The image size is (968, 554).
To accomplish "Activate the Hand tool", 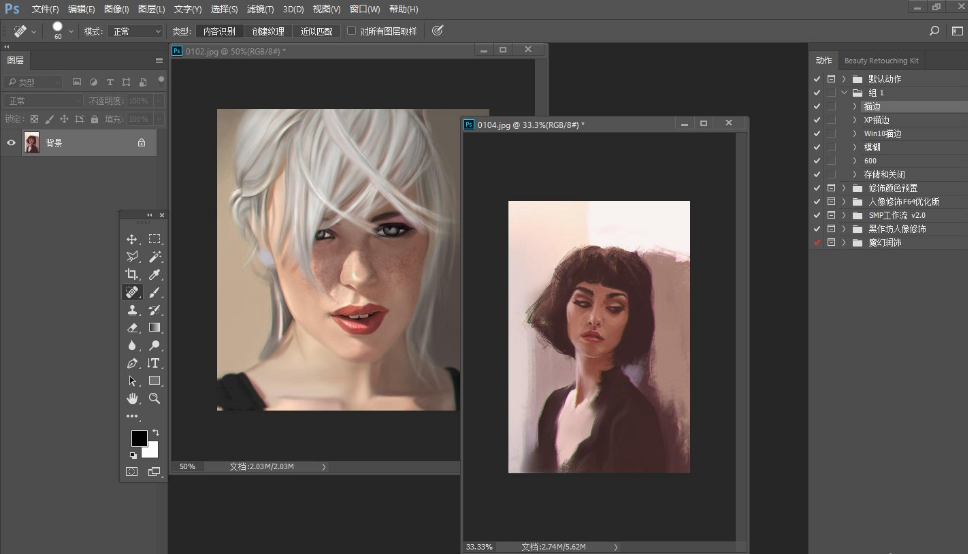I will (131, 398).
